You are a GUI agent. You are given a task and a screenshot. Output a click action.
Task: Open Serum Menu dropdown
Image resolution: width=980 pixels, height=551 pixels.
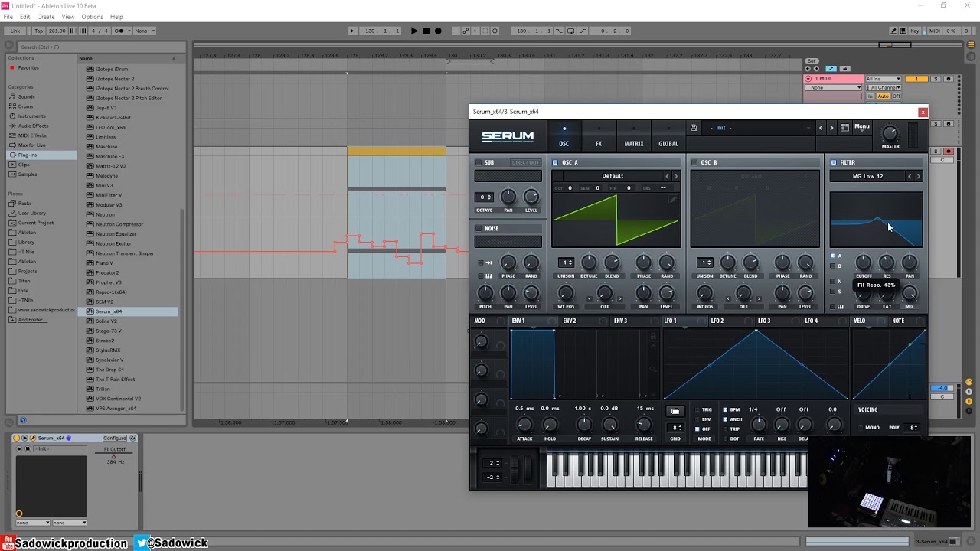pos(862,126)
